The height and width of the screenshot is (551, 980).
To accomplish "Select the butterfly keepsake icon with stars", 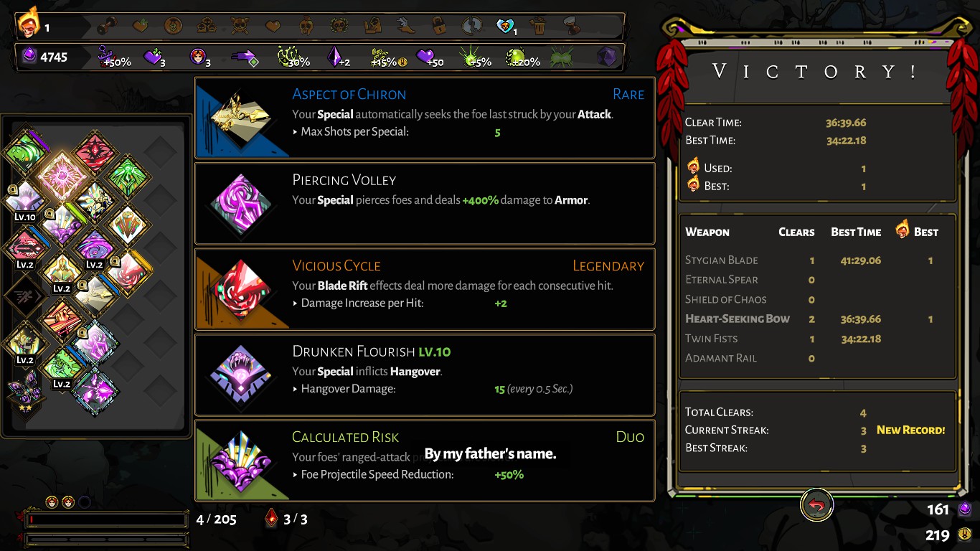I will coord(24,388).
